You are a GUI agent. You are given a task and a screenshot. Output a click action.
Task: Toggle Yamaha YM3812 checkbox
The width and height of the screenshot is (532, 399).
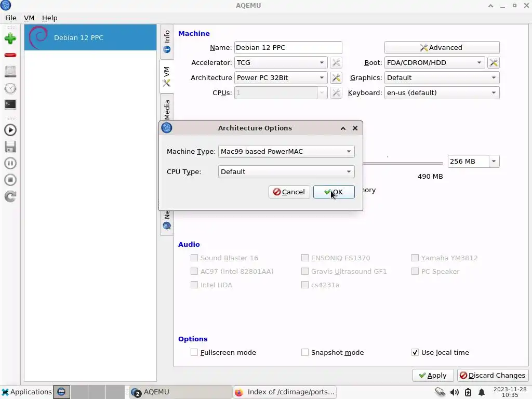click(x=415, y=258)
